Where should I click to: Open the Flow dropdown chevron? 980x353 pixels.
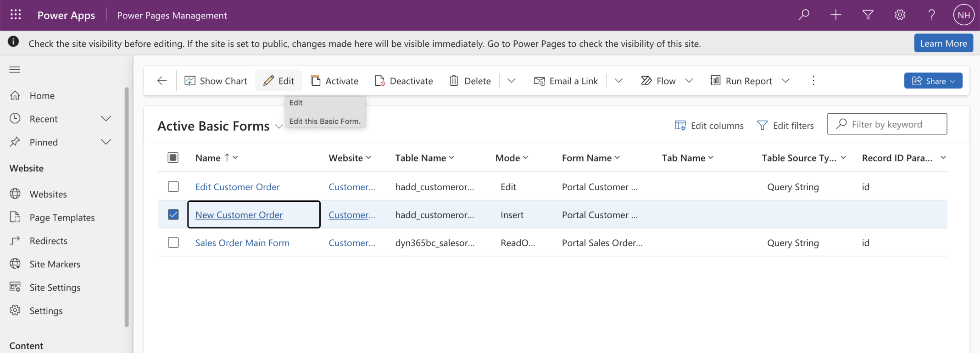coord(689,81)
